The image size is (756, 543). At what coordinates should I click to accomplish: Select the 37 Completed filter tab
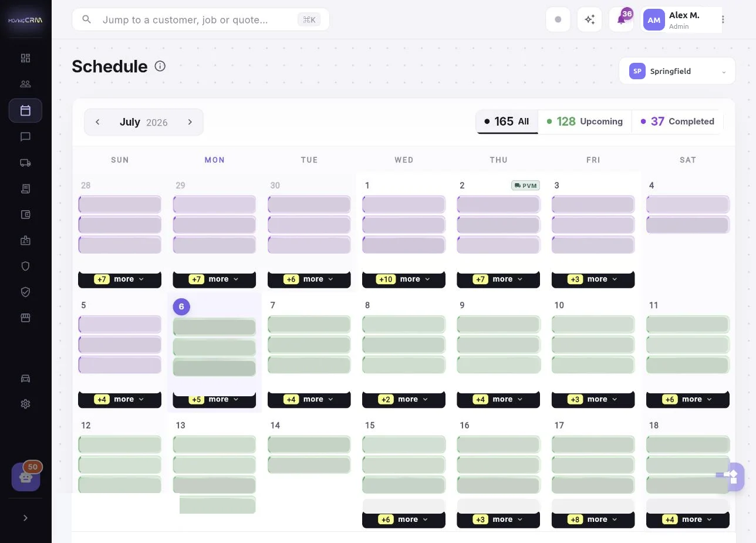click(x=677, y=122)
